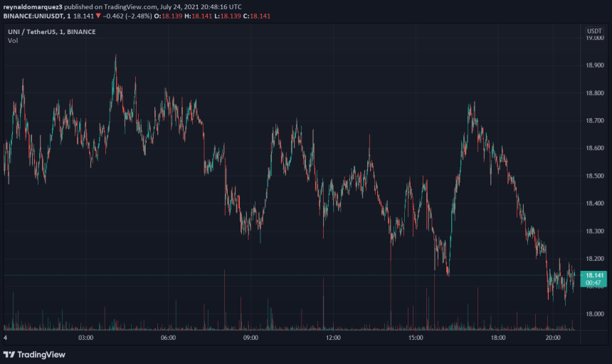Screen dimensions: 612x364
Task: Select the 15:00 time axis marker
Action: click(x=416, y=338)
